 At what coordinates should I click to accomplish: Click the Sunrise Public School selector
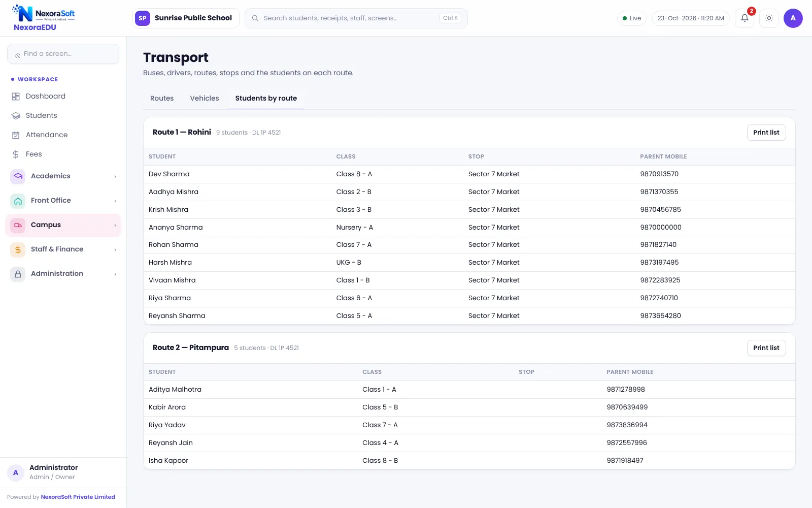tap(186, 18)
